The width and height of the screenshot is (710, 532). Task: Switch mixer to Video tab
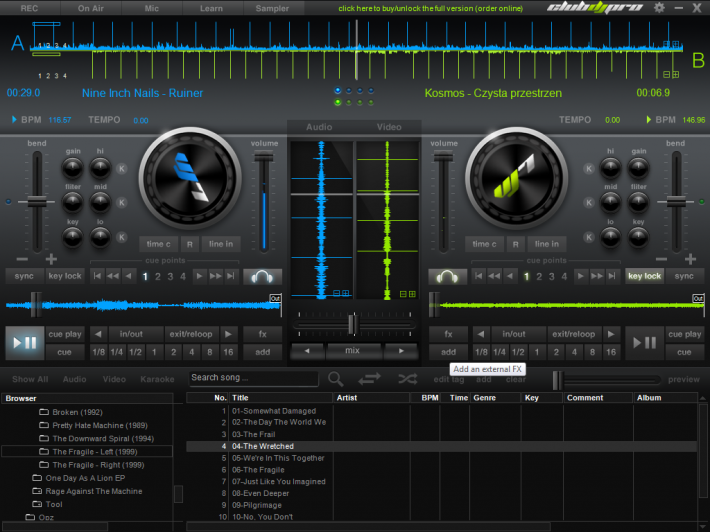tap(389, 127)
